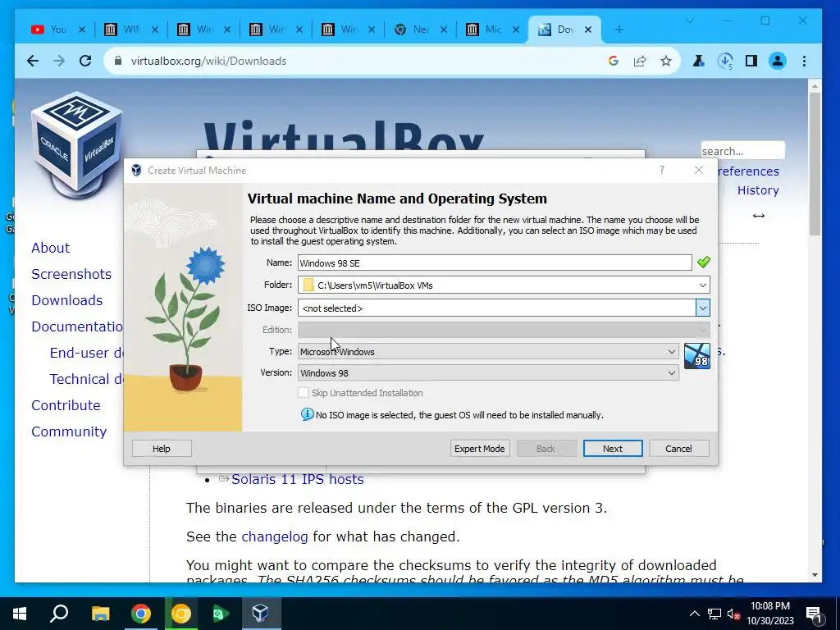
Task: Click the address bar URL
Action: tap(209, 61)
